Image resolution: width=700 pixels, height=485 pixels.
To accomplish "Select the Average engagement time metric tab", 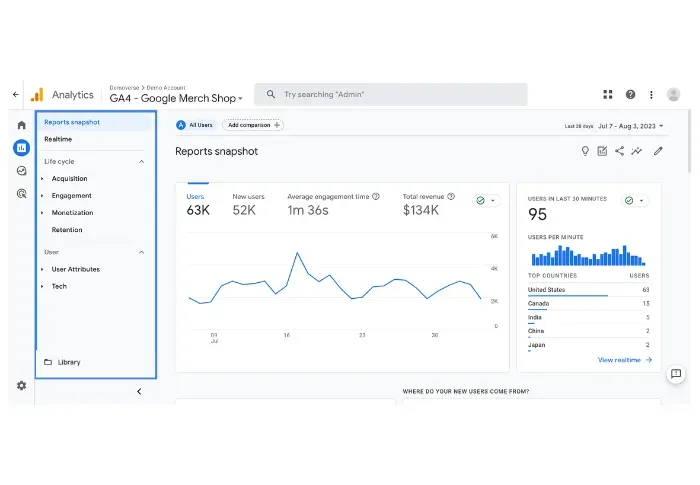I will tap(333, 205).
